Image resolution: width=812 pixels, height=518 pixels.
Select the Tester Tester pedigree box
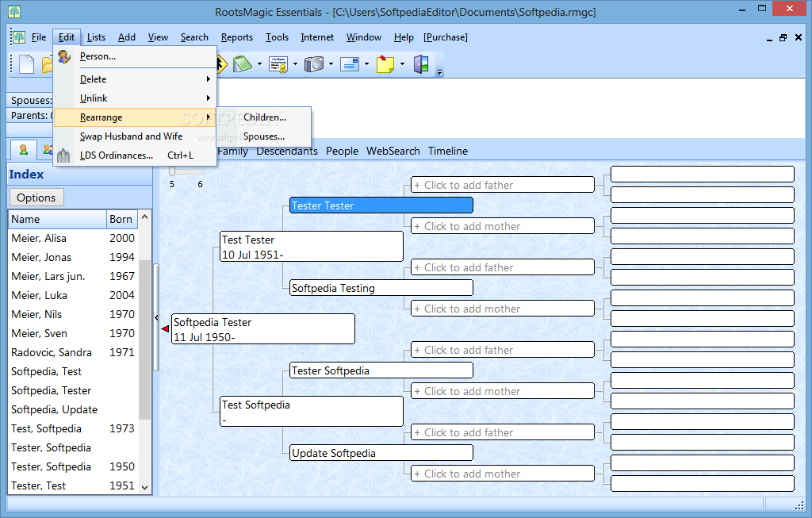[x=381, y=205]
